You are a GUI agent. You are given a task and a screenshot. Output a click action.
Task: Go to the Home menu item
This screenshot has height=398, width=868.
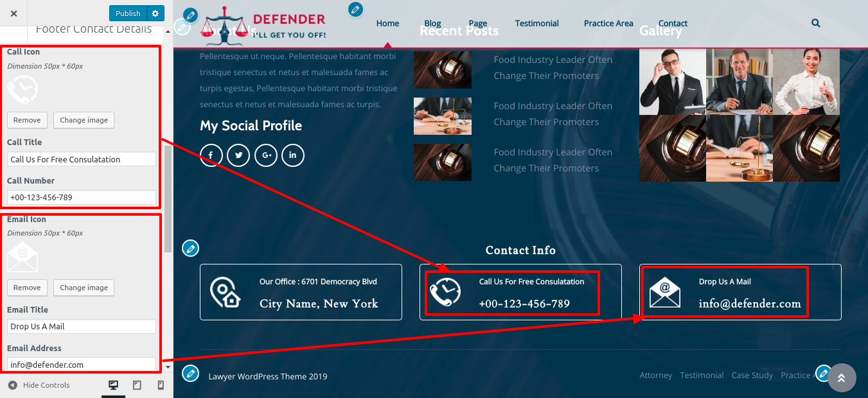tap(387, 23)
